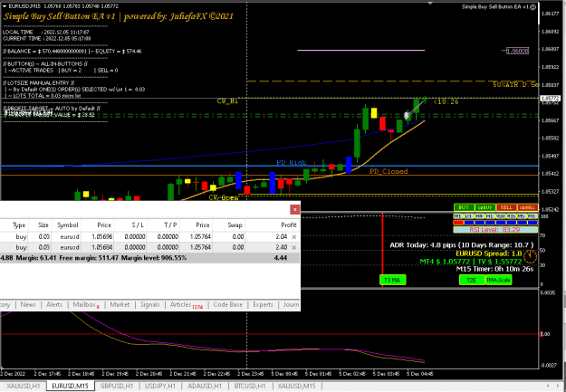Open the ADAUSD,H1 chart tab

pos(205,386)
